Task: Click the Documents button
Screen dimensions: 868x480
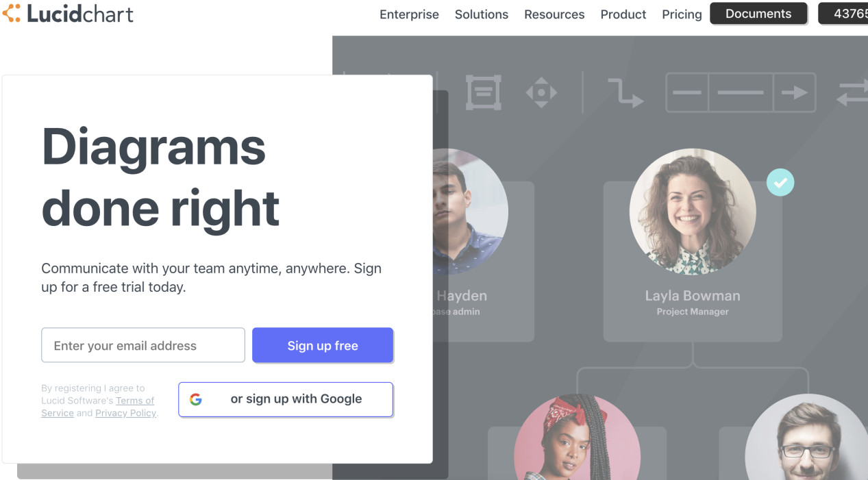Action: 758,14
